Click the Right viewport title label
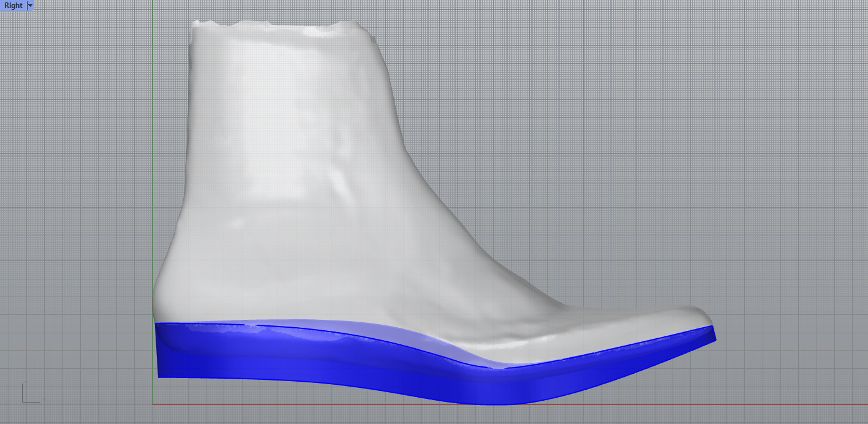Viewport: 868px width, 424px height. [x=13, y=6]
